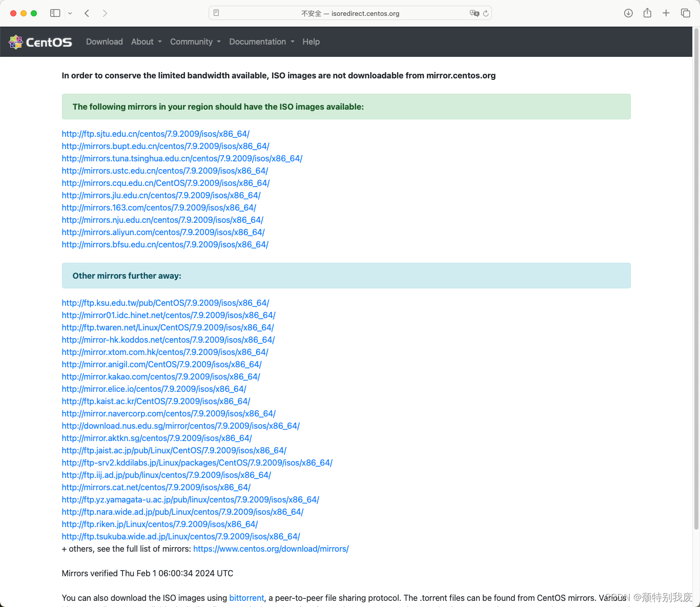700x607 pixels.
Task: Open the mirrors.bfsu.edu.cn mirror link
Action: [165, 244]
